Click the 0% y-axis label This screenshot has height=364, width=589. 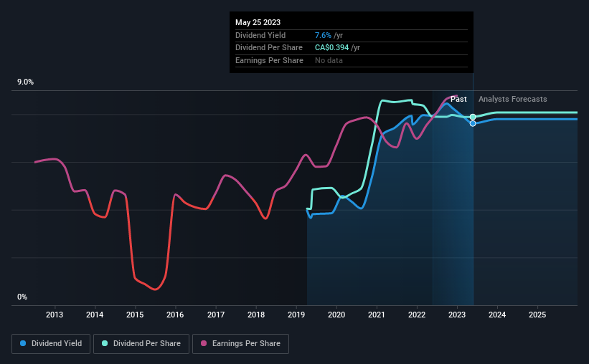click(22, 297)
